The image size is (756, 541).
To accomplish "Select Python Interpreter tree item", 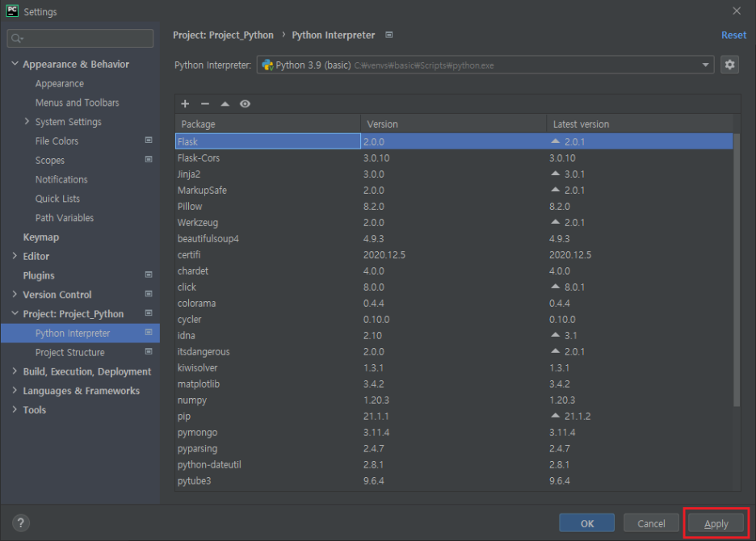I will [81, 333].
